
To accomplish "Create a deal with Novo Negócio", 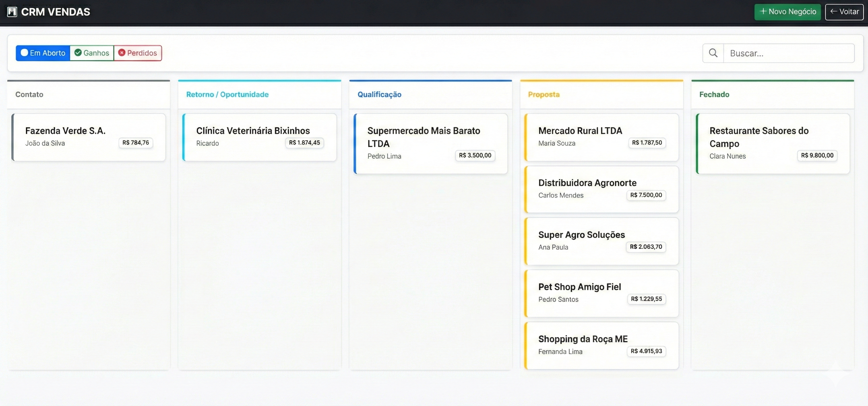I will 787,12.
